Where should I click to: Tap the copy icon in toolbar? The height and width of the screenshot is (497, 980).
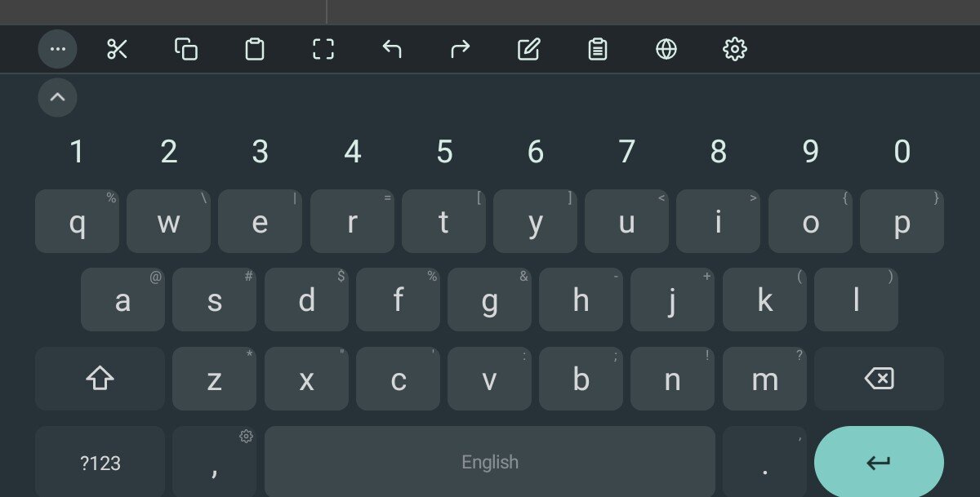click(186, 49)
